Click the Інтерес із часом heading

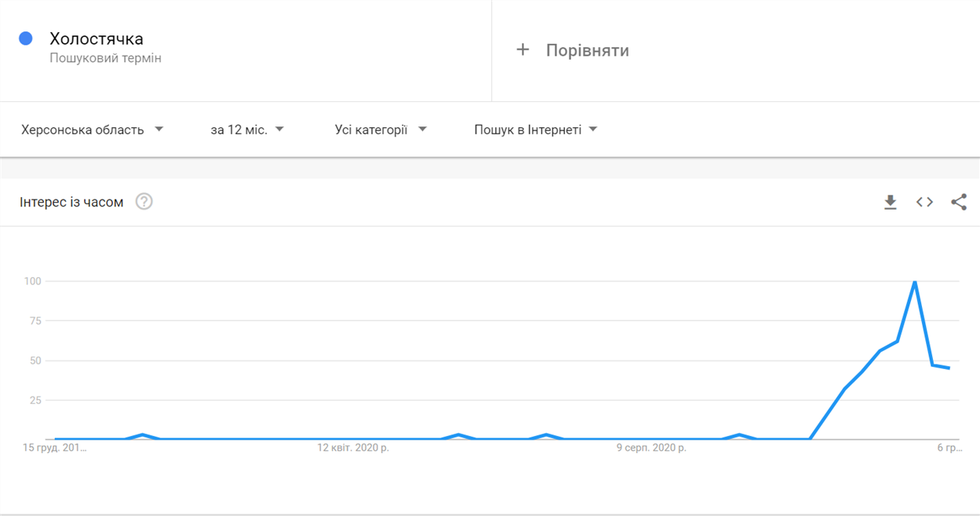(71, 202)
